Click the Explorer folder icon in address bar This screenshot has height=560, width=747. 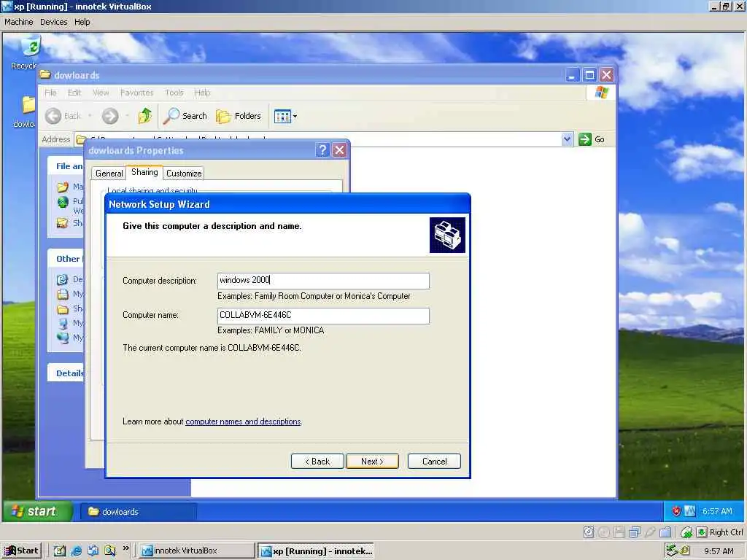click(x=81, y=139)
